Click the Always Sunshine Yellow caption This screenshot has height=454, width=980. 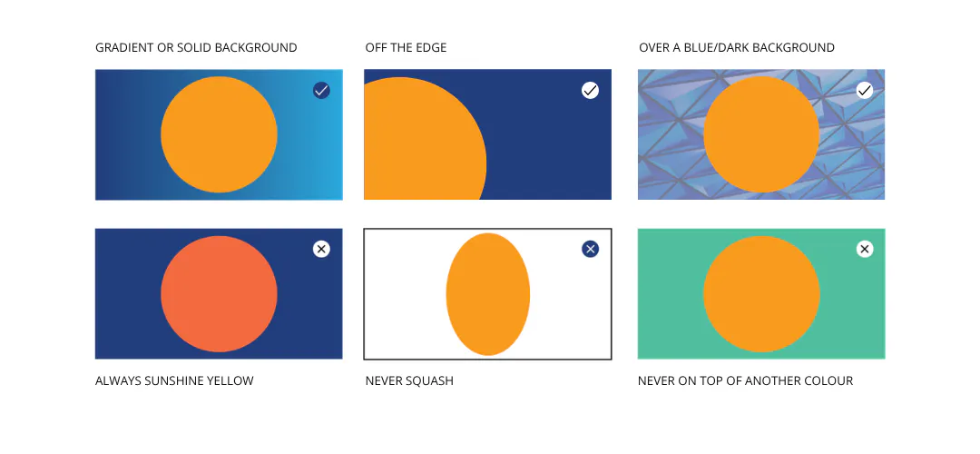(x=174, y=380)
